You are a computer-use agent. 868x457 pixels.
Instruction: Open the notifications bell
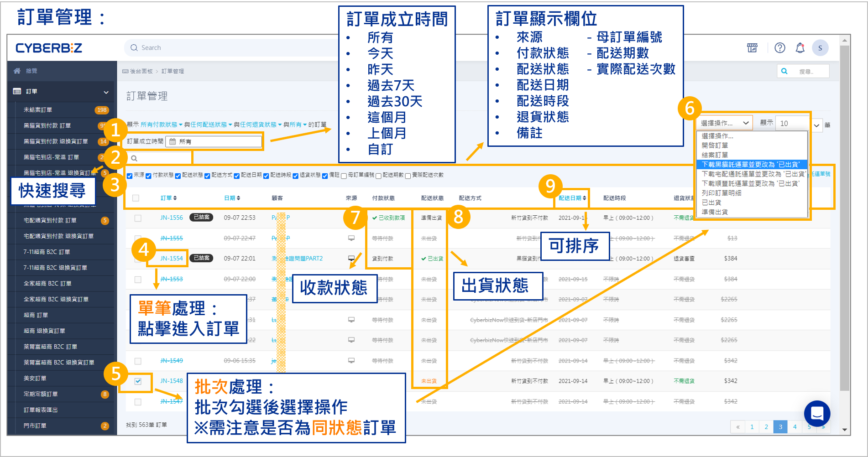tap(800, 48)
